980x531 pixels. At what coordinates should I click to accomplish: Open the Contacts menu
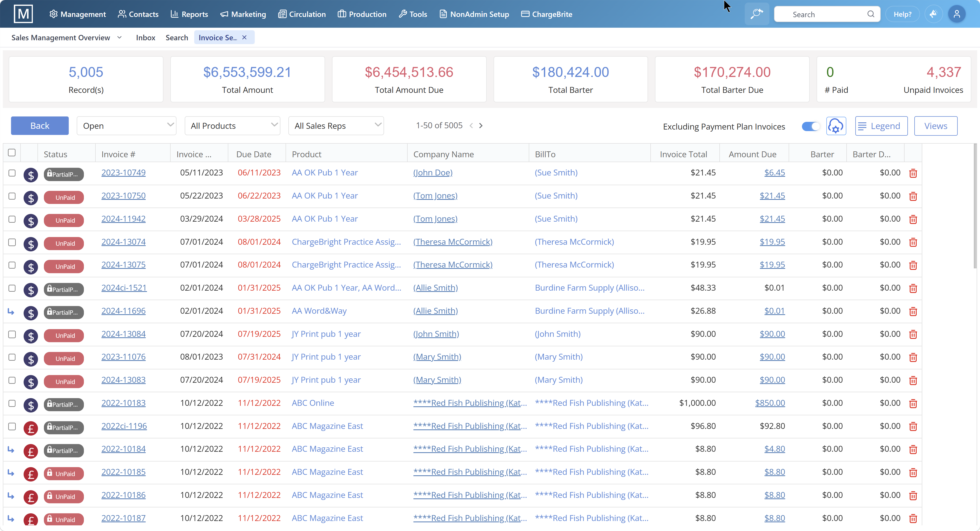(138, 14)
